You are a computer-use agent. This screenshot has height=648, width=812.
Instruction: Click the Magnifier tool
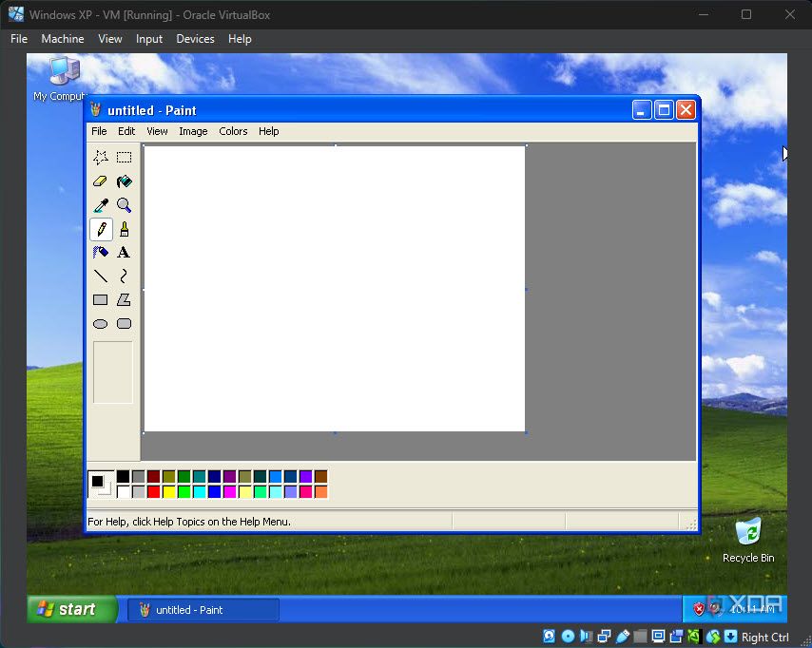coord(124,205)
